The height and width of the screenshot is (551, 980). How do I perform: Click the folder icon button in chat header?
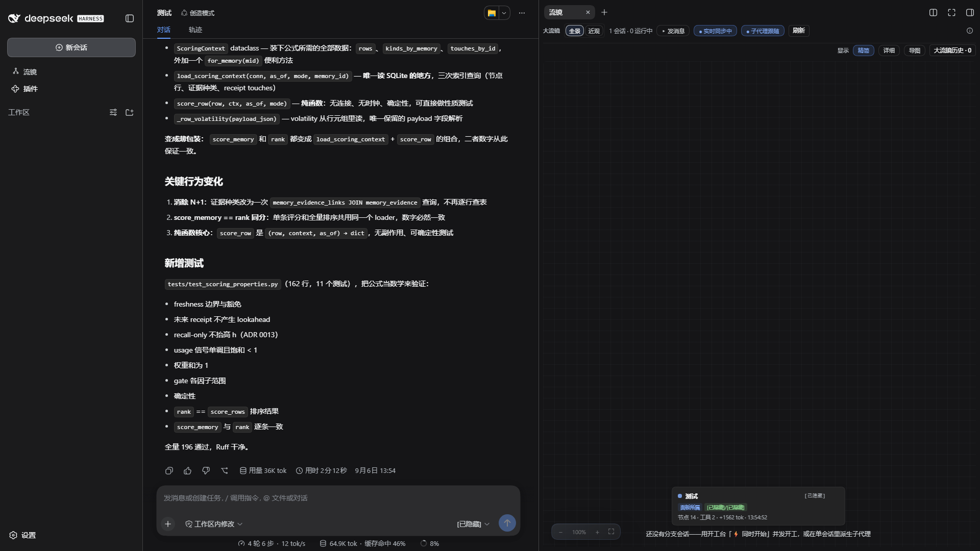pyautogui.click(x=492, y=13)
